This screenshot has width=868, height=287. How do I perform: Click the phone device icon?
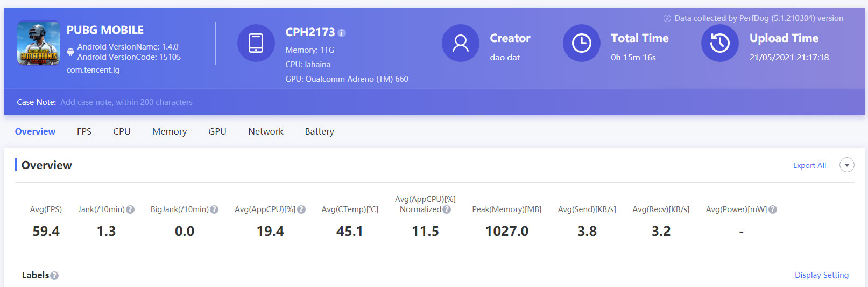(x=256, y=43)
